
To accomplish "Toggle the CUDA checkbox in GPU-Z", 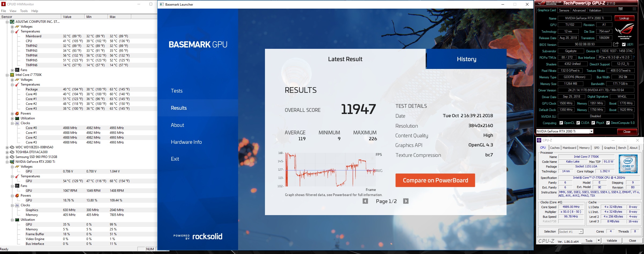I will pyautogui.click(x=578, y=123).
